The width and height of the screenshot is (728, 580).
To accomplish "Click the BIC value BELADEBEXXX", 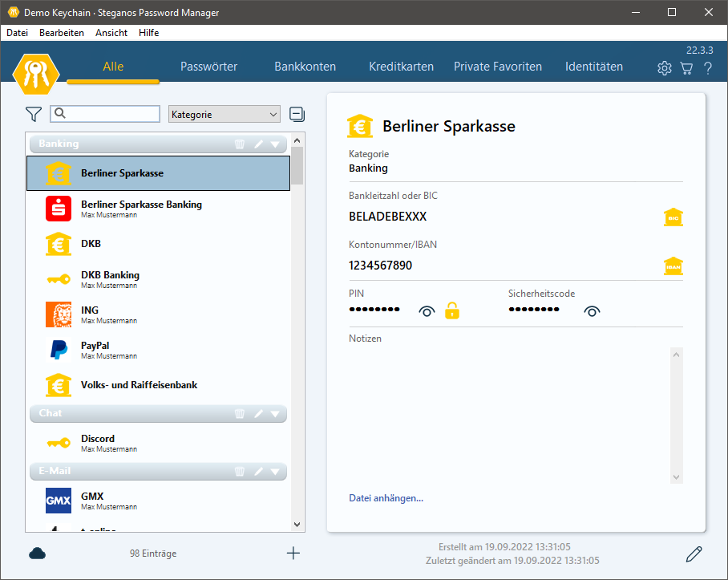I will (388, 217).
